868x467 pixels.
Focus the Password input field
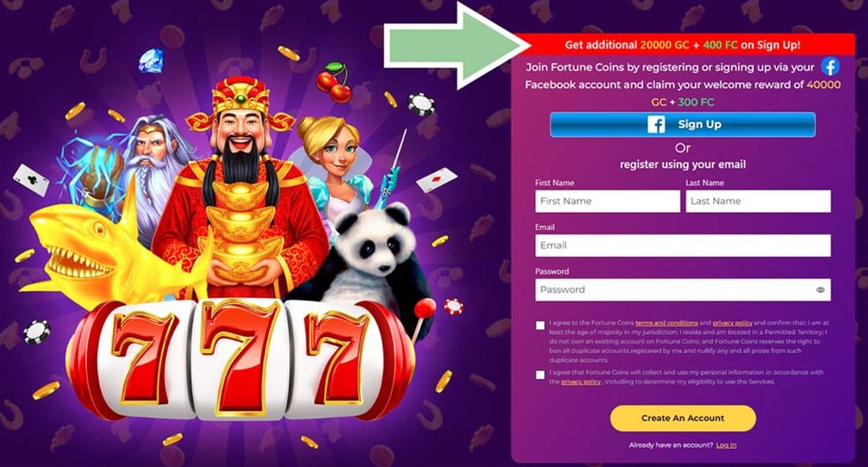[x=683, y=290]
